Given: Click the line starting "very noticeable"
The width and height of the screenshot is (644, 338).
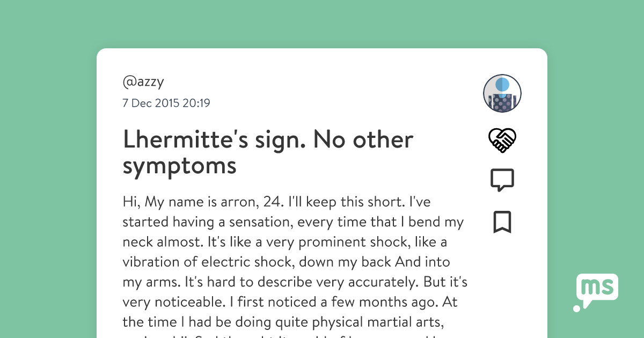Looking at the screenshot, I should [x=290, y=302].
